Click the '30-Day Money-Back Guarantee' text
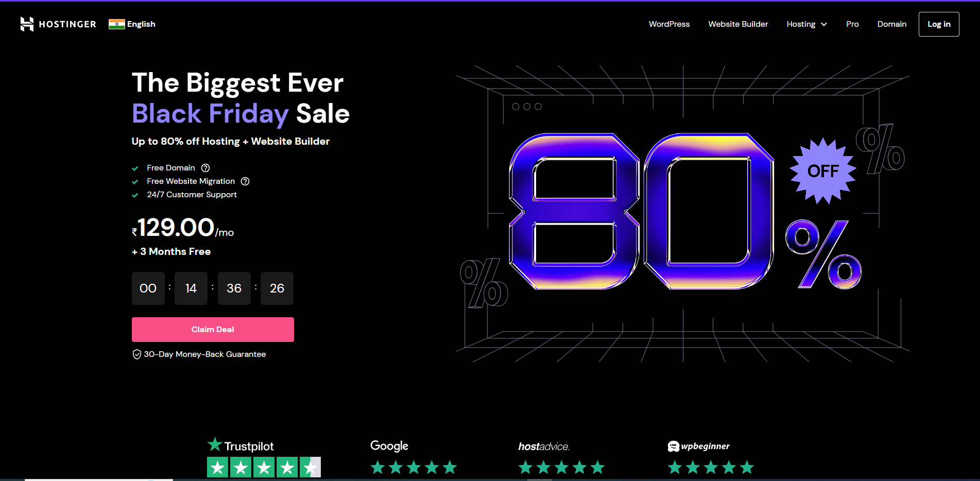This screenshot has width=980, height=481. 205,354
